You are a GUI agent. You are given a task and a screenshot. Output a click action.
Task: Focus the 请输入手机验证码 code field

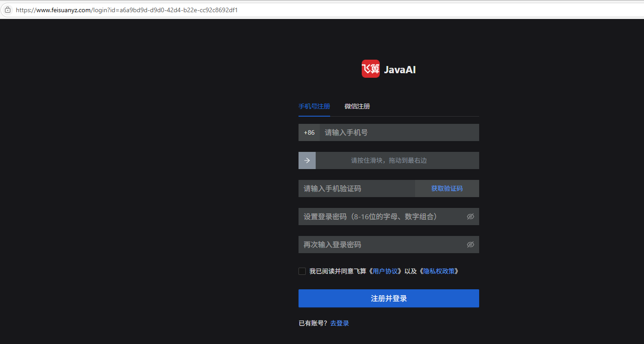tap(357, 188)
